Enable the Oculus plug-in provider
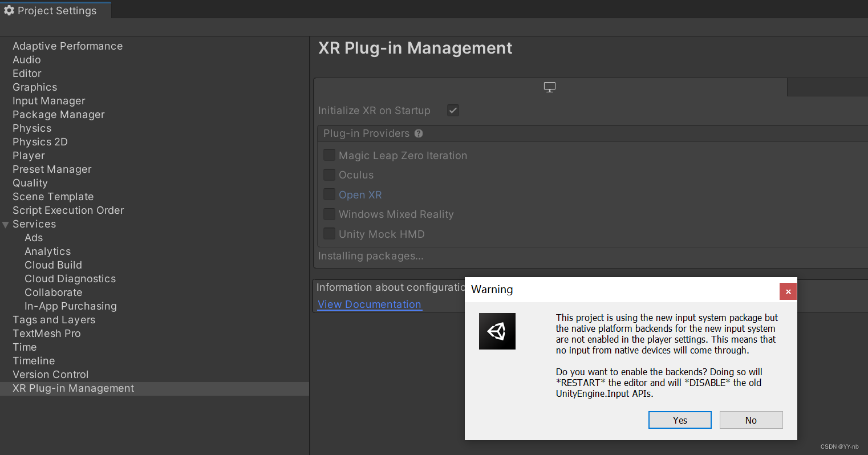The height and width of the screenshot is (455, 868). [329, 174]
